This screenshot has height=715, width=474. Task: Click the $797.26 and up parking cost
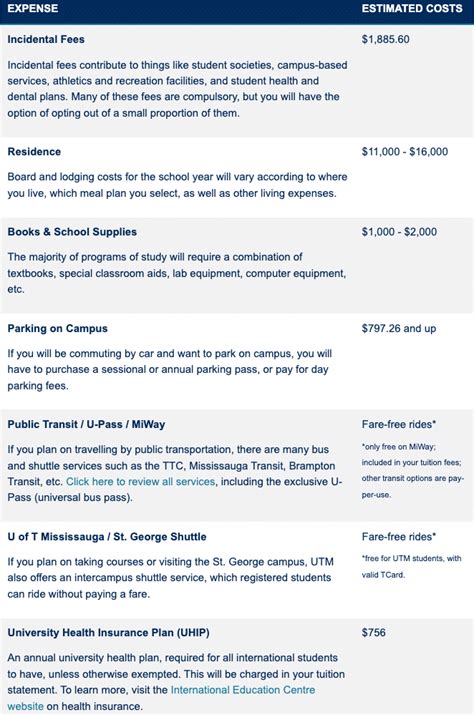pos(399,328)
